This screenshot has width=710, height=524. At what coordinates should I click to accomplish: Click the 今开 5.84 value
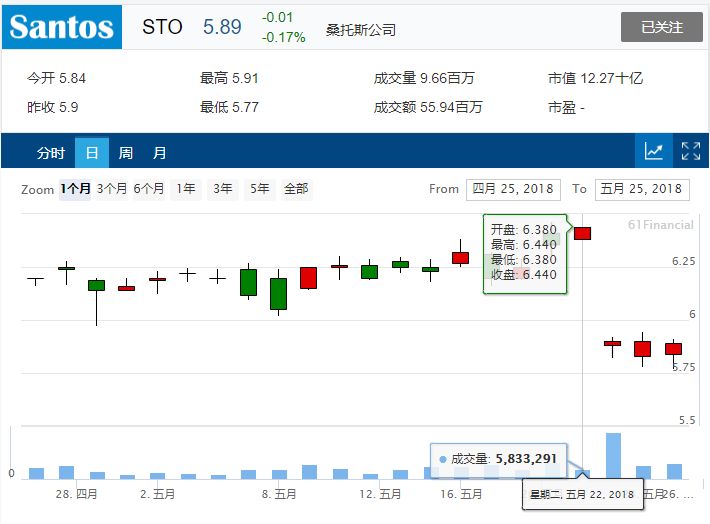[x=56, y=78]
